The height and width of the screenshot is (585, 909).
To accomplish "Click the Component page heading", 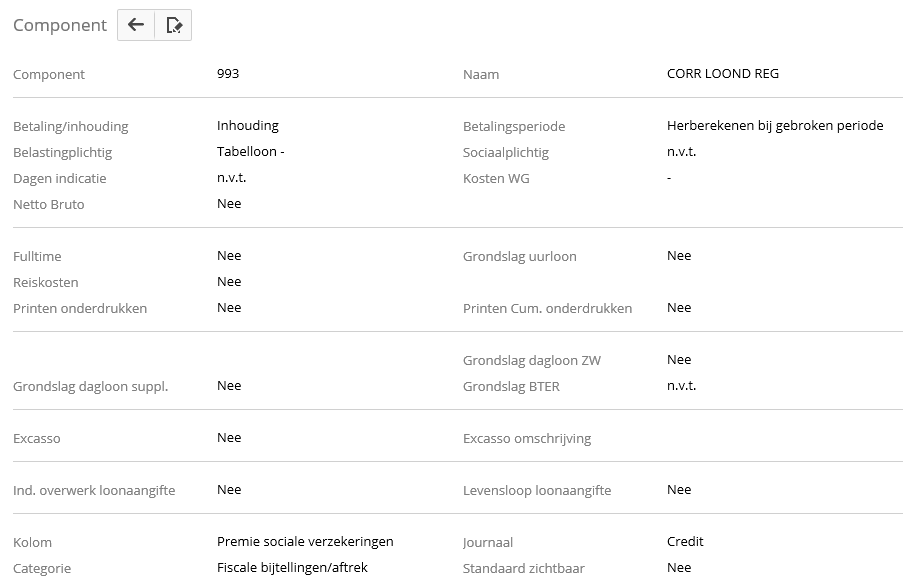I will pyautogui.click(x=60, y=26).
